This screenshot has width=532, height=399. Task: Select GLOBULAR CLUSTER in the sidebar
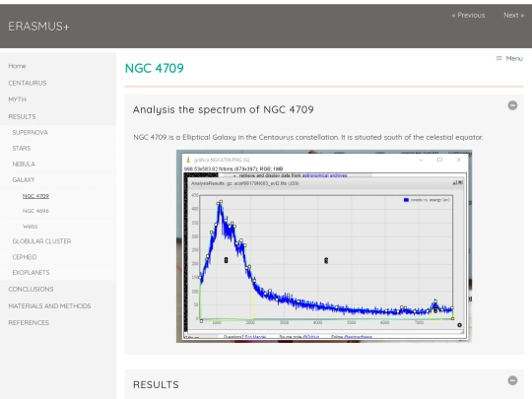click(41, 241)
